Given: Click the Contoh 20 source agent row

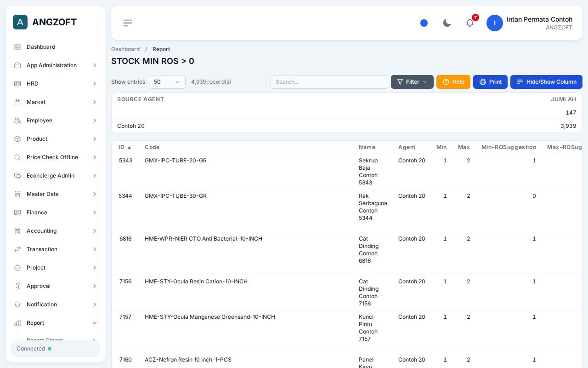Looking at the screenshot, I should [x=347, y=126].
